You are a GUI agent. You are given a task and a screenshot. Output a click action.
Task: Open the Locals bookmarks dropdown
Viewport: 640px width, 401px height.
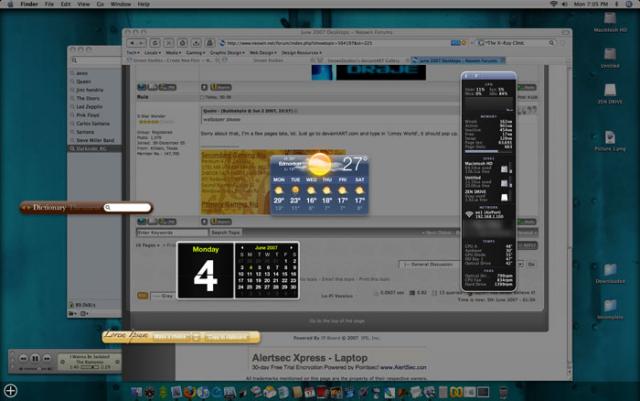coord(152,53)
